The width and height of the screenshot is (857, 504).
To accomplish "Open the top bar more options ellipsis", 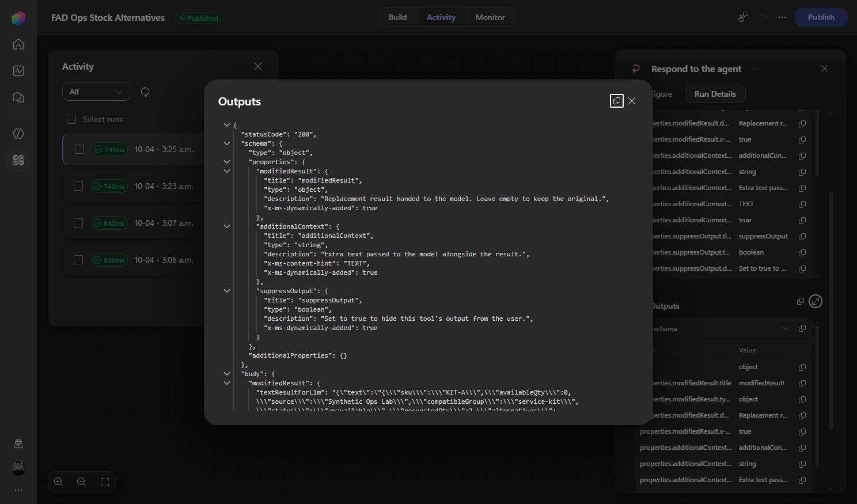I will (782, 17).
